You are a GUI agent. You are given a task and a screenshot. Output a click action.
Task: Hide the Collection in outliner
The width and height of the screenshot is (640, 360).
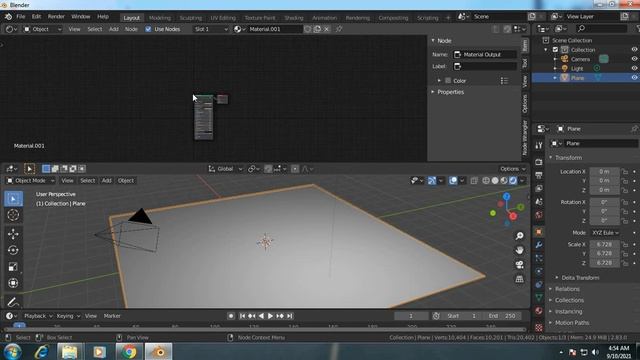tap(634, 49)
